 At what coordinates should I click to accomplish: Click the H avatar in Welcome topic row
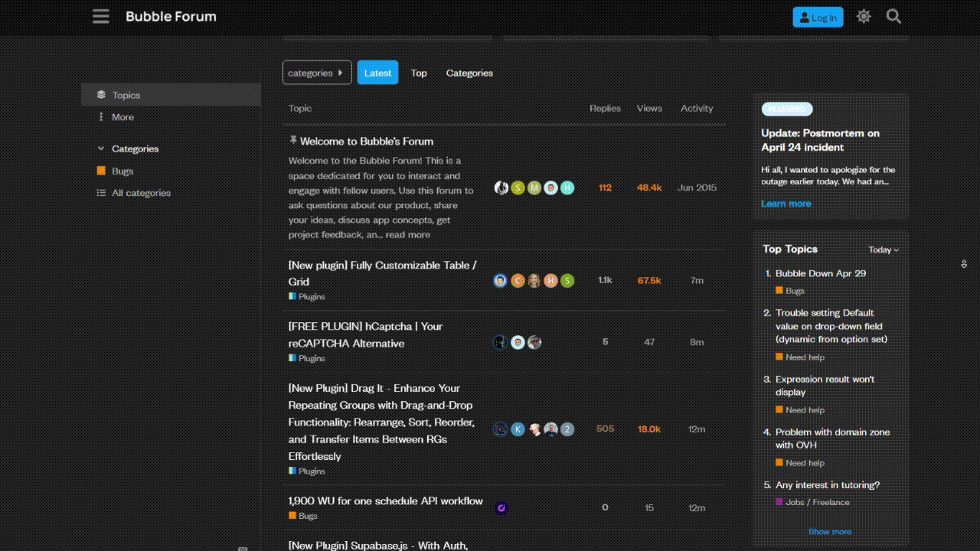567,187
